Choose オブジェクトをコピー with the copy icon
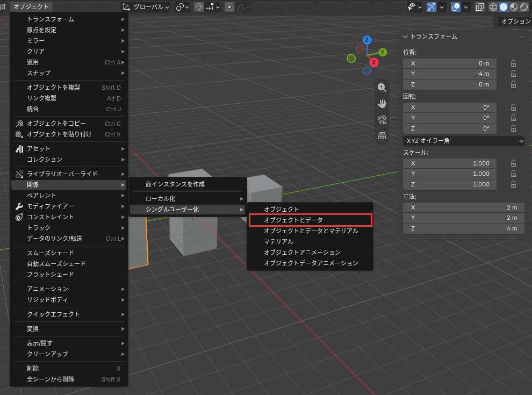 (69, 124)
